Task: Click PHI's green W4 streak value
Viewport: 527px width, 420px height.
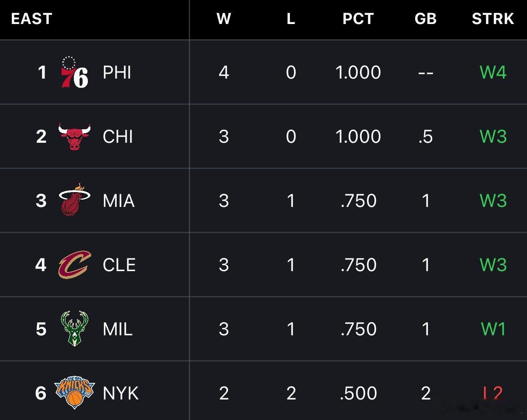Action: pos(493,72)
